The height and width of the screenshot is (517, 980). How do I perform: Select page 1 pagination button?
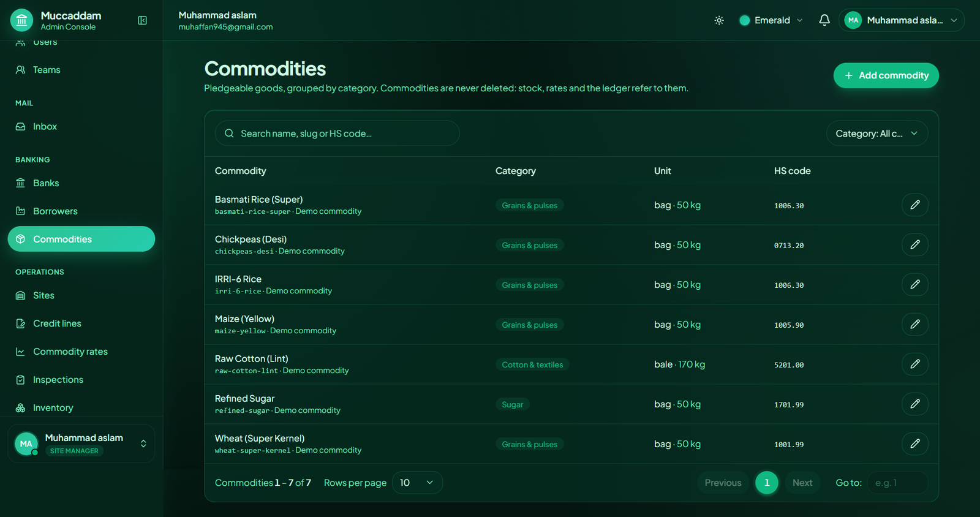pyautogui.click(x=767, y=483)
